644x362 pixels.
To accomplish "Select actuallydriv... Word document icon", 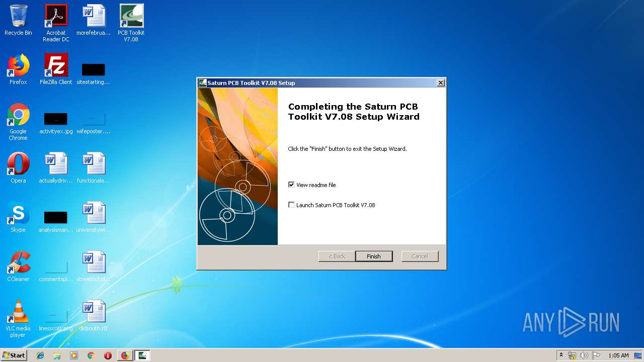I will click(56, 168).
